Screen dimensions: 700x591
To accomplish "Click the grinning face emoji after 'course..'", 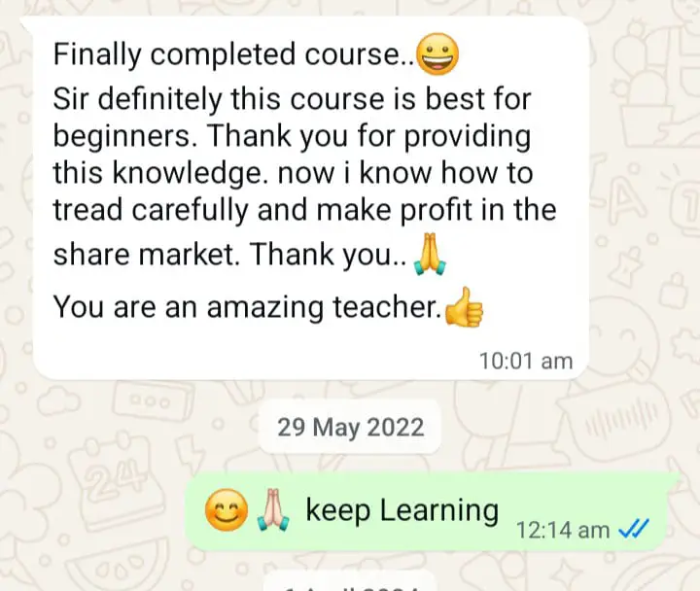I will [437, 54].
